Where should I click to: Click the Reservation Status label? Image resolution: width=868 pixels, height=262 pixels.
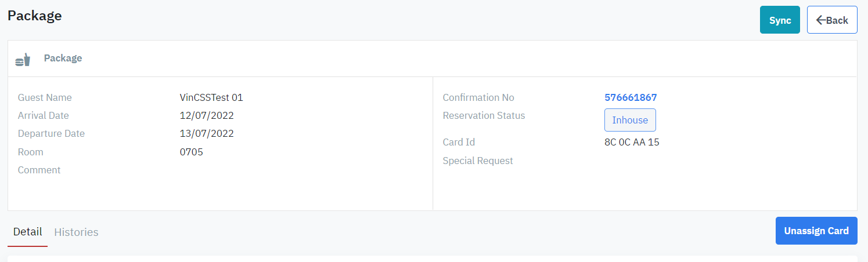pyautogui.click(x=484, y=115)
